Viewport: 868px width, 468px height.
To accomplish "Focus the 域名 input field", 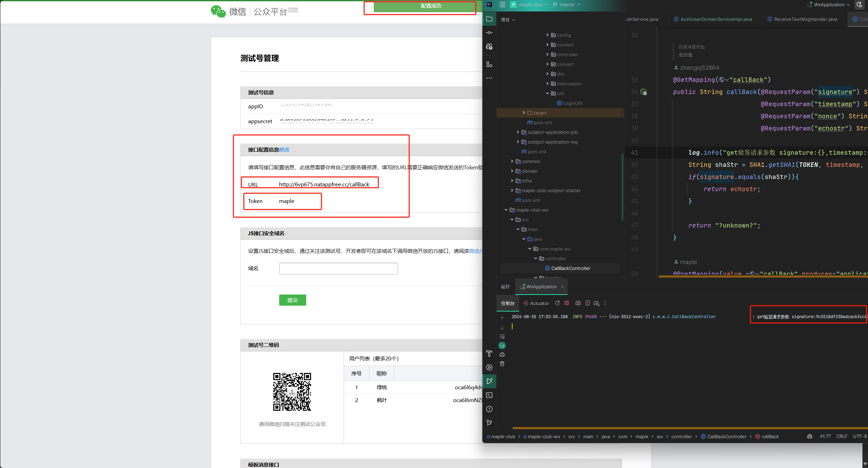I will point(338,269).
